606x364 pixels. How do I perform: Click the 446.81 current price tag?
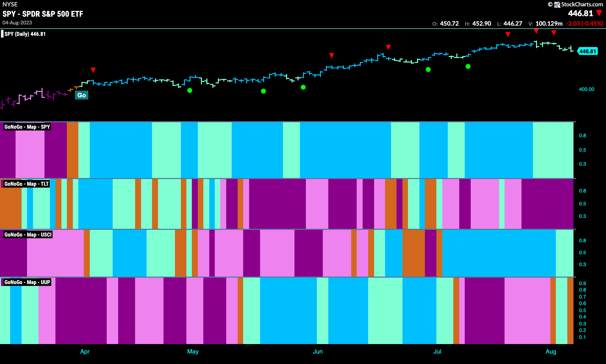[x=588, y=51]
